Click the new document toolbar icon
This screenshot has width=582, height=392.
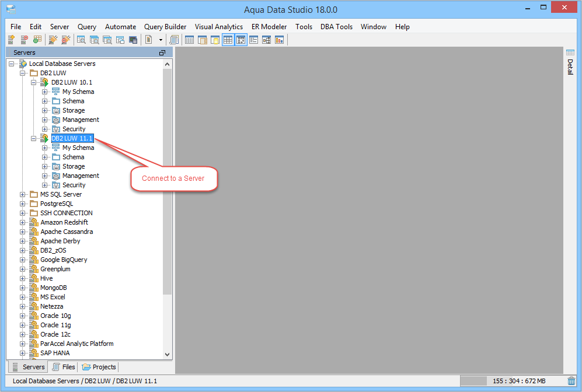click(149, 40)
